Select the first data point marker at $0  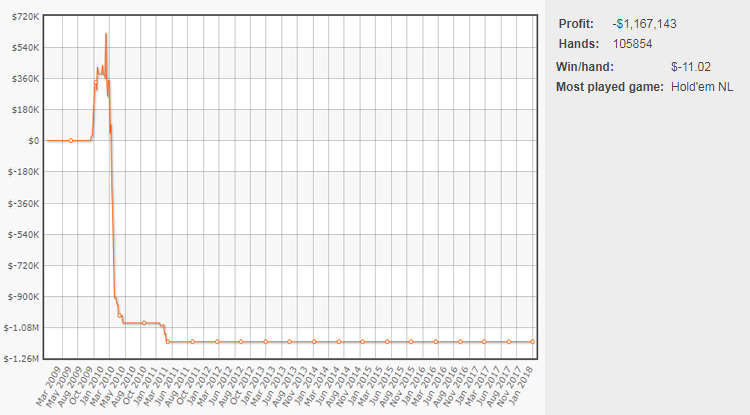(70, 141)
